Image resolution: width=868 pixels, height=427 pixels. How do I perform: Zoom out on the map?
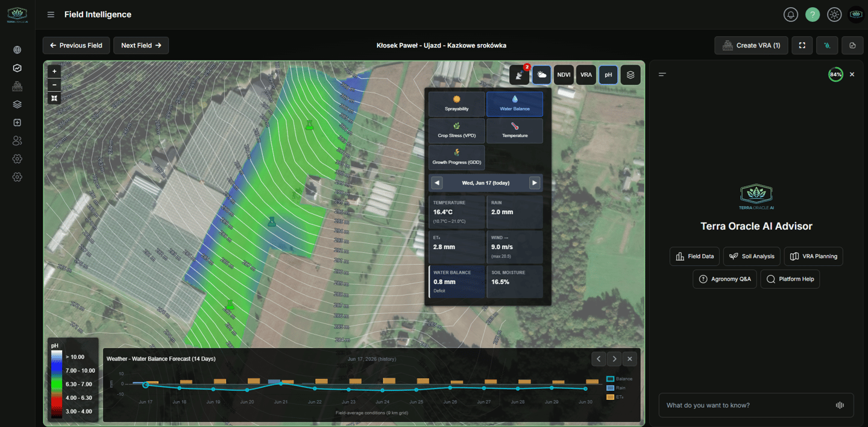[54, 84]
